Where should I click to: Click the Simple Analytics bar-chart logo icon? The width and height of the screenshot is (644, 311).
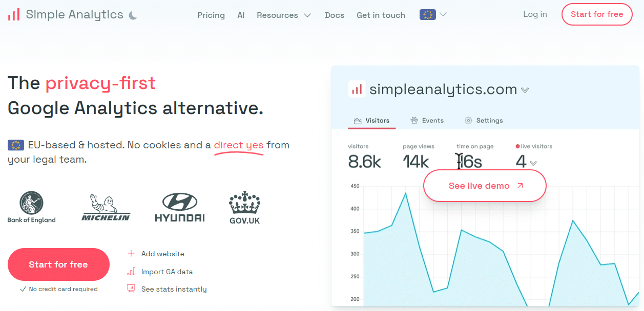(14, 14)
